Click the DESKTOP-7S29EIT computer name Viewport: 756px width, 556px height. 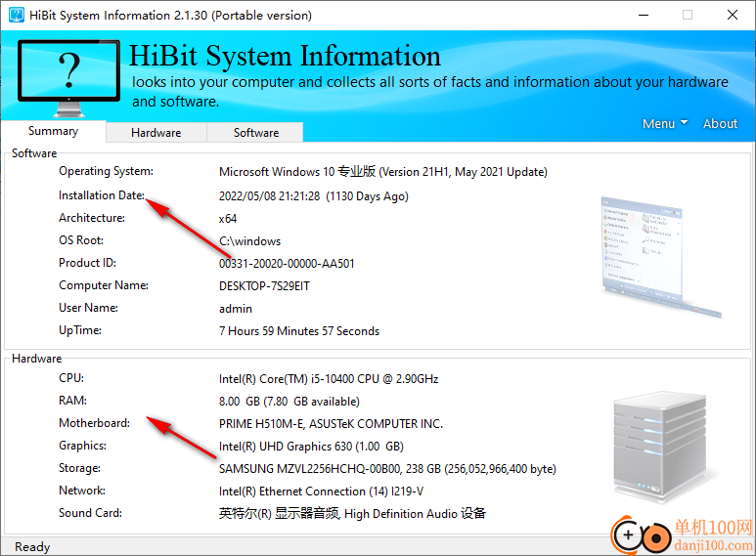[264, 286]
